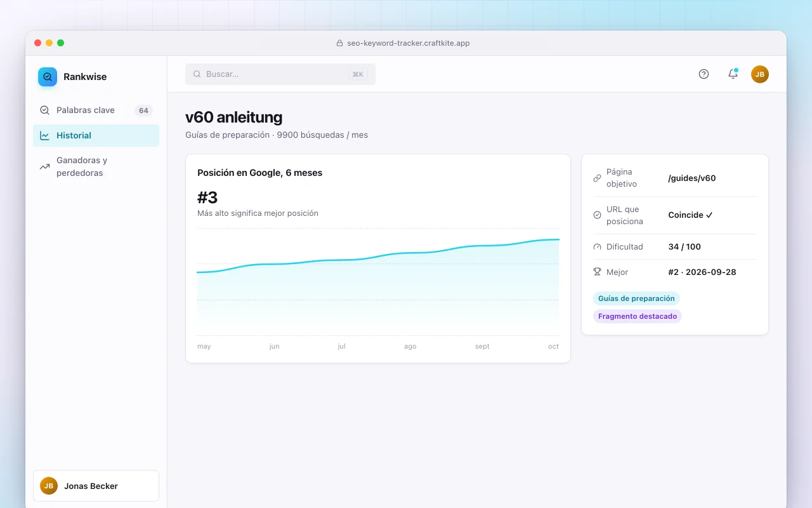The height and width of the screenshot is (508, 812).
Task: Click the Coincide ✓ value
Action: (691, 215)
